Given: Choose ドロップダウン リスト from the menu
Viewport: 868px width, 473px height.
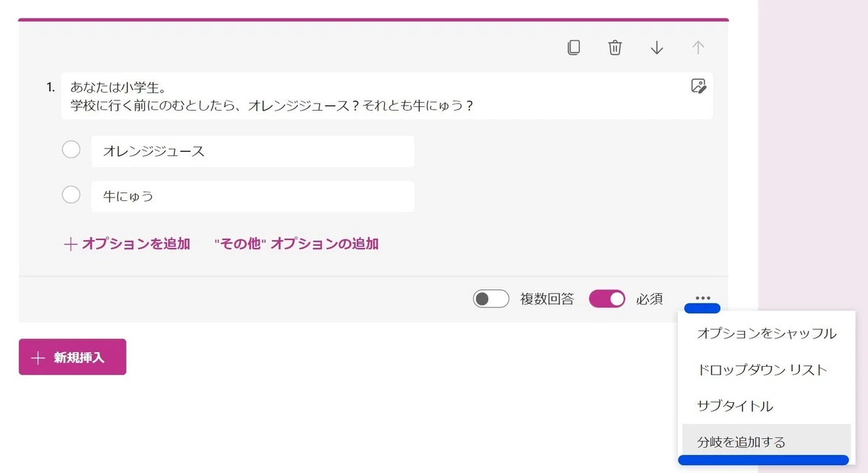Looking at the screenshot, I should click(767, 370).
